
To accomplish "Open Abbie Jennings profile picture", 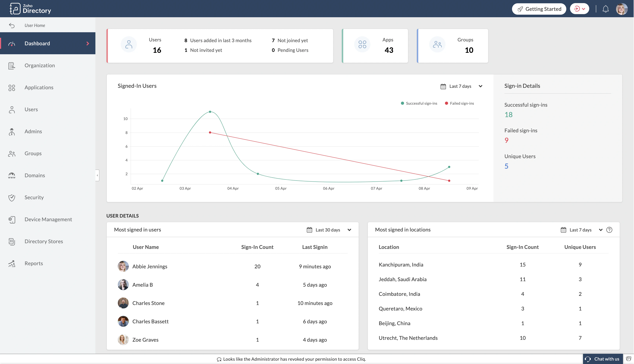I will click(123, 266).
